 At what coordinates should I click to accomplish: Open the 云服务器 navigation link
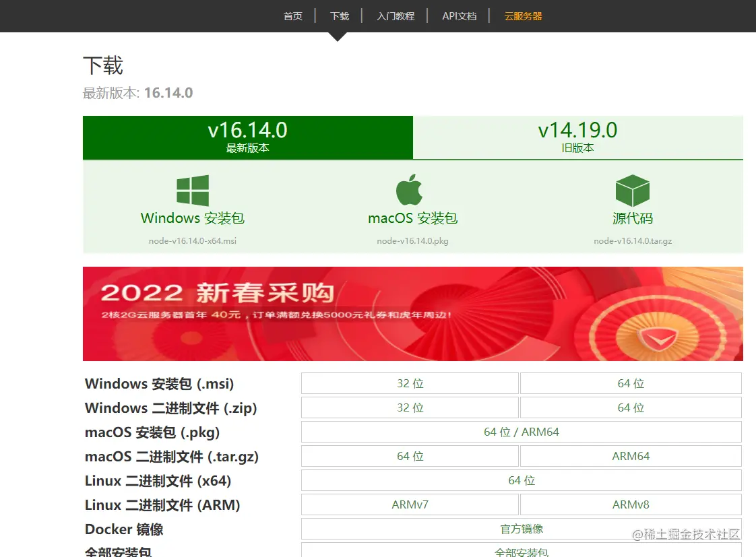tap(523, 16)
